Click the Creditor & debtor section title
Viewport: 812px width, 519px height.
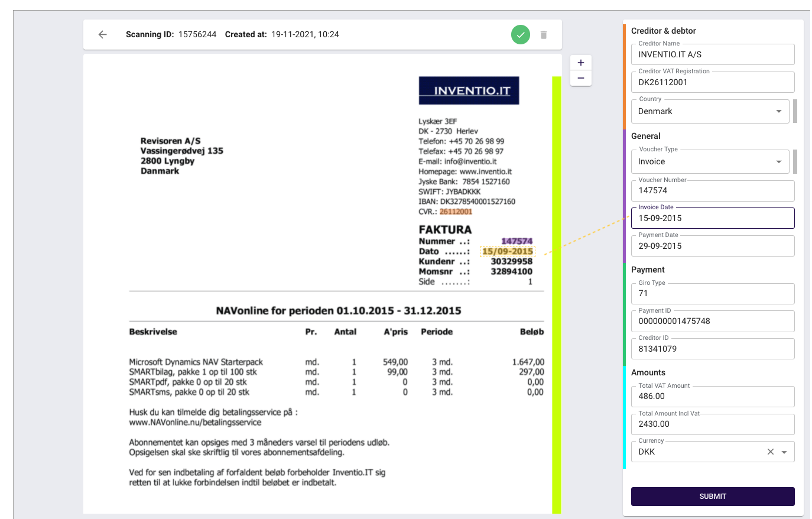point(664,31)
